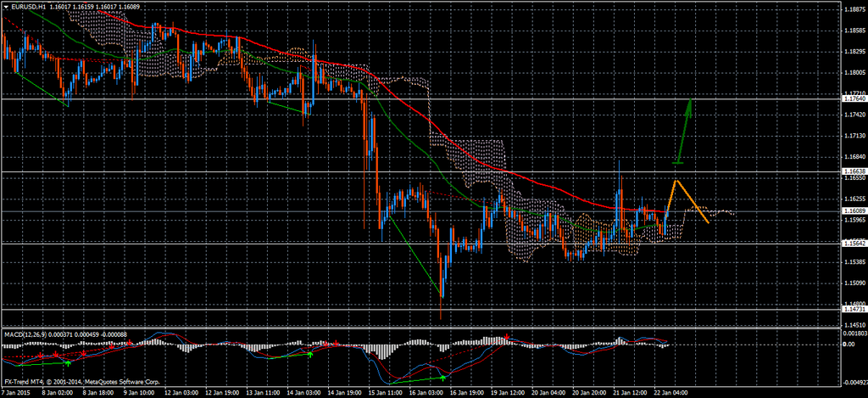
Task: Click the 1.14510 bottom price scale value
Action: pos(854,324)
